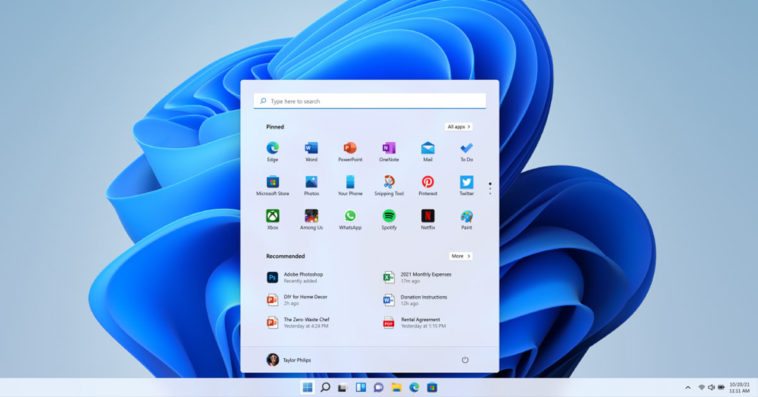Open the Pinterest app
Image resolution: width=758 pixels, height=397 pixels.
click(x=427, y=186)
